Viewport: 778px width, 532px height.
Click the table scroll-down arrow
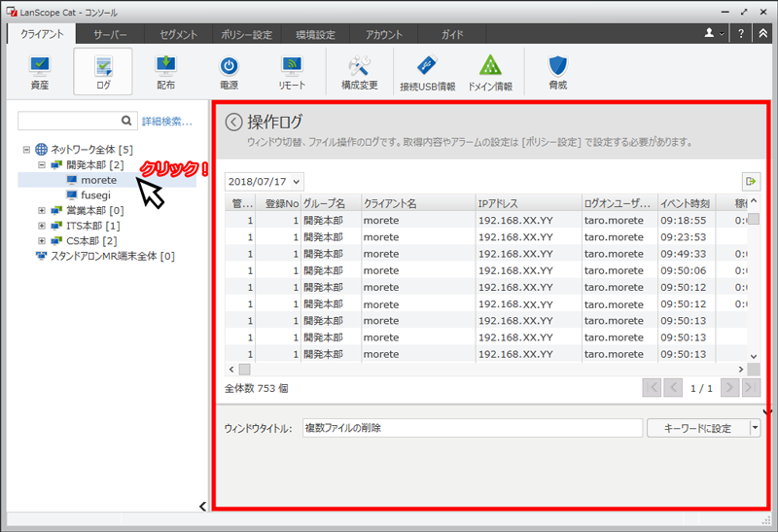[754, 356]
